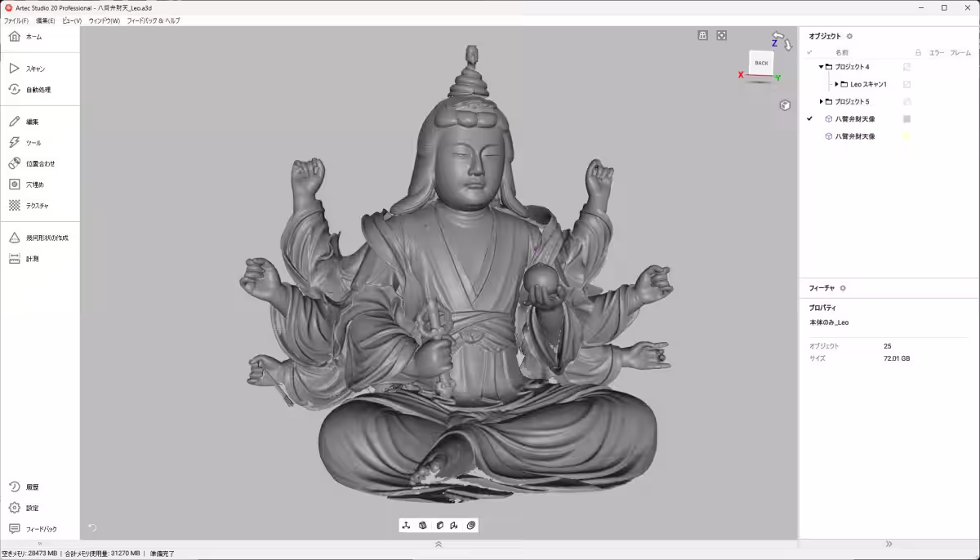Image resolution: width=980 pixels, height=560 pixels.
Task: Expand bottom panel with double chevron up
Action: tap(439, 544)
